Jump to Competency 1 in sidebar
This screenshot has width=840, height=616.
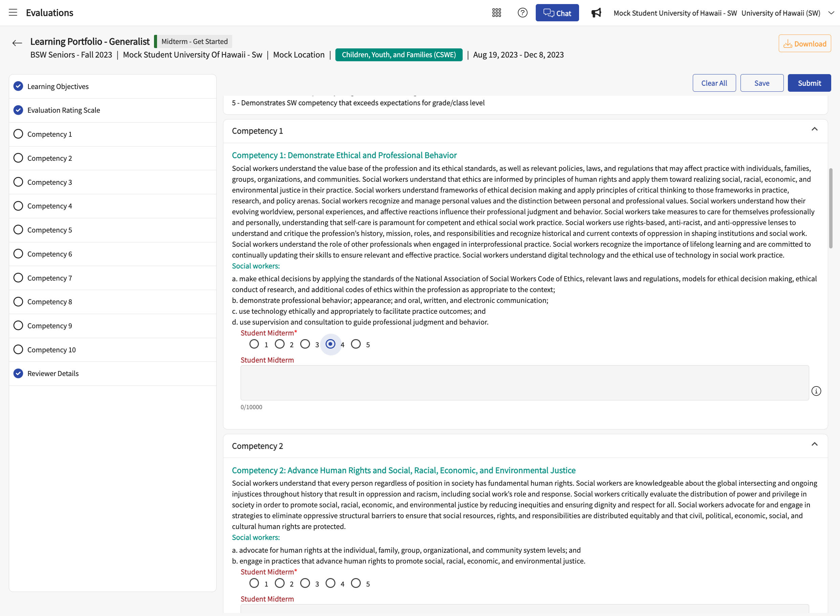pyautogui.click(x=113, y=134)
